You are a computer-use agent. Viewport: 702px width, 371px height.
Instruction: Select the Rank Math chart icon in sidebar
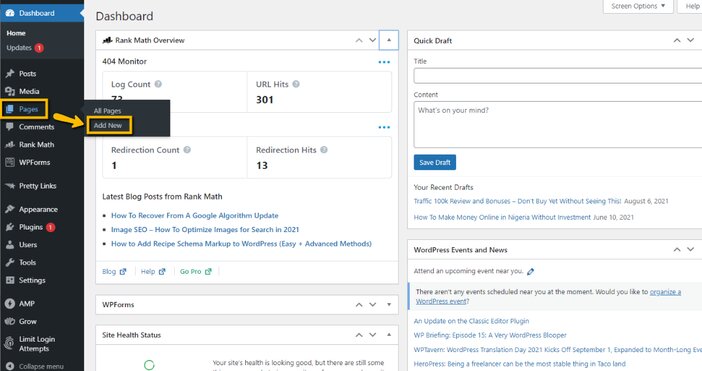10,145
